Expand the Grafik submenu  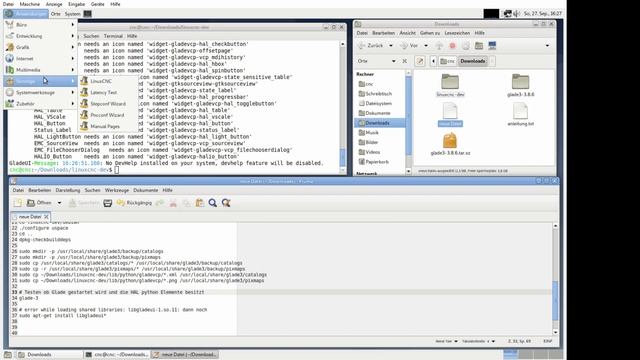click(40, 47)
